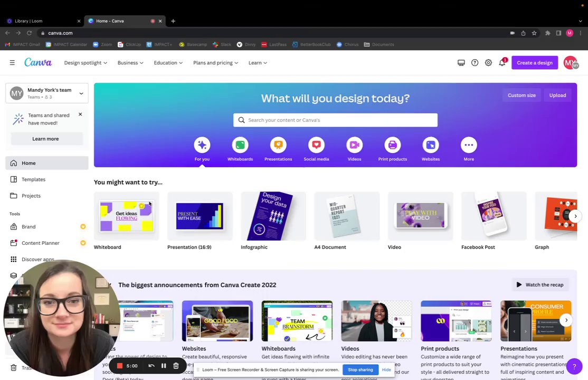
Task: Open Content Planner in the sidebar
Action: 47,243
